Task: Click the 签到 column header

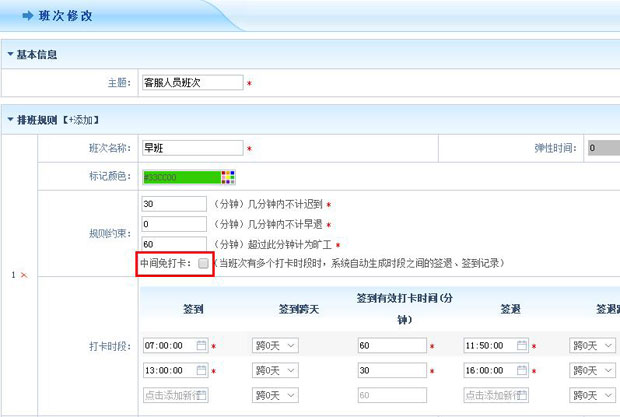Action: [193, 309]
